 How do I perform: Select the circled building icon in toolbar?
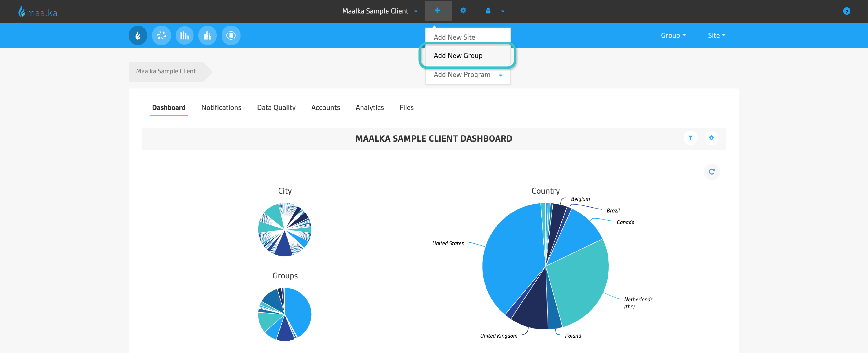click(x=231, y=35)
